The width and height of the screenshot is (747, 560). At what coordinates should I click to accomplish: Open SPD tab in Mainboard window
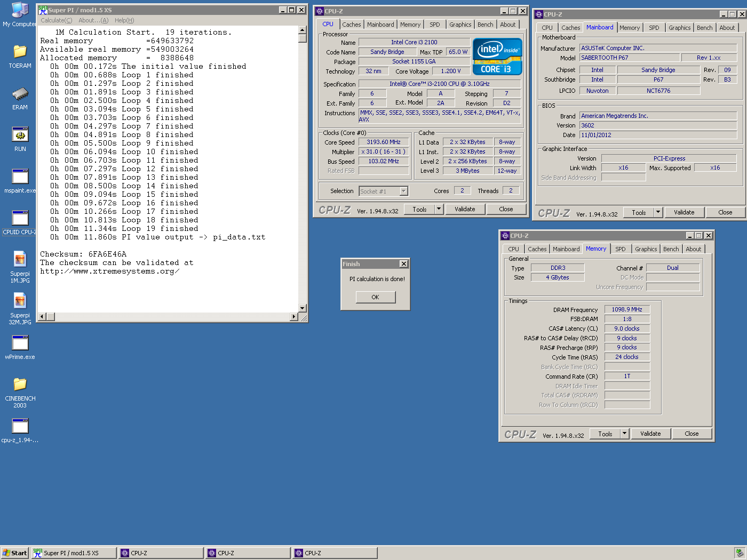[654, 28]
